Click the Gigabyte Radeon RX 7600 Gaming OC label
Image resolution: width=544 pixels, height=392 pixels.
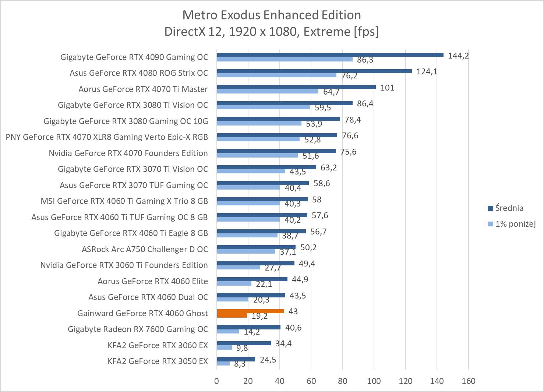(138, 329)
